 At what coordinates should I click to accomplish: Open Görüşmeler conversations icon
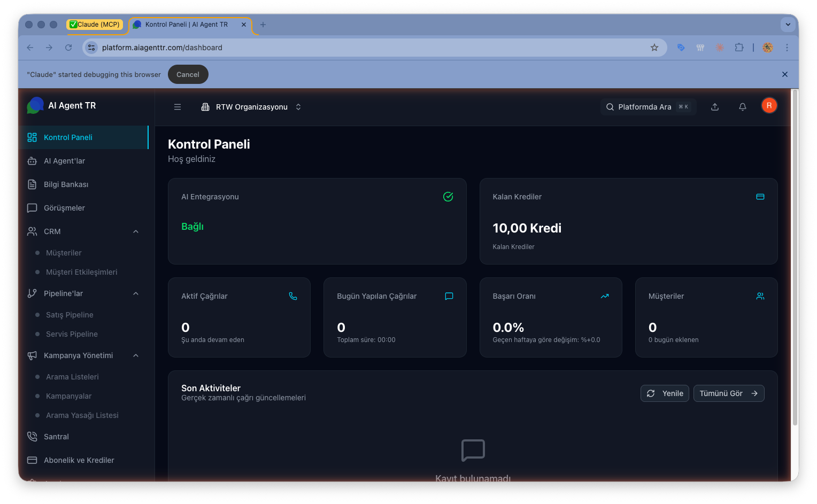[x=32, y=208]
